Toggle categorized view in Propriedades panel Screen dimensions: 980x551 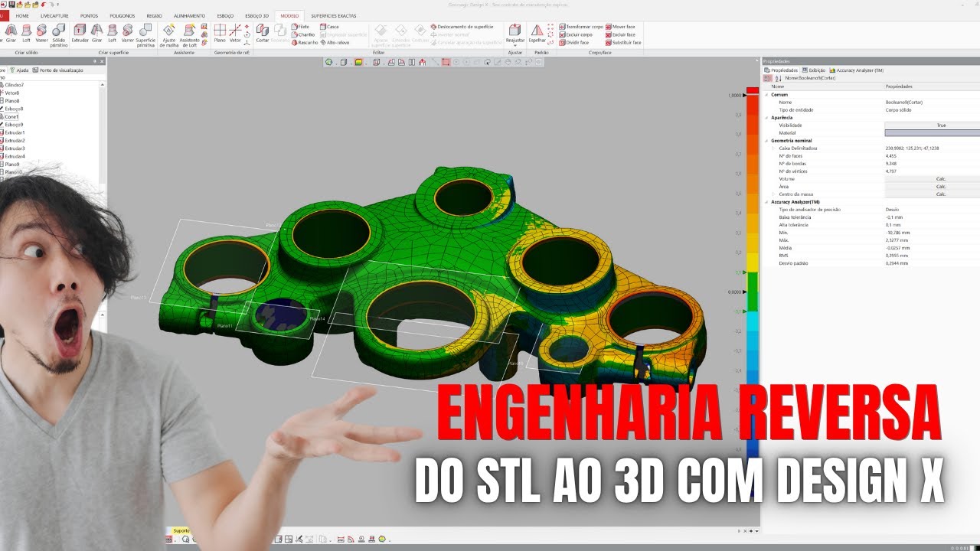(768, 78)
